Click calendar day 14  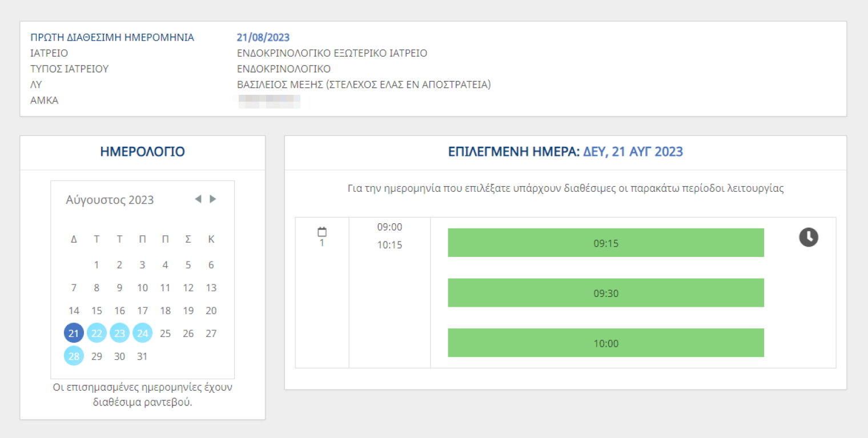74,310
